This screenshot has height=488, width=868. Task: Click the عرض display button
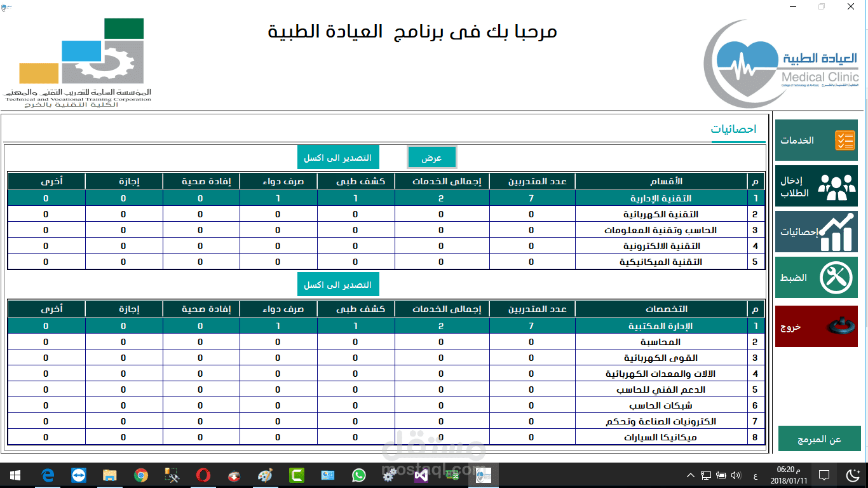[432, 158]
